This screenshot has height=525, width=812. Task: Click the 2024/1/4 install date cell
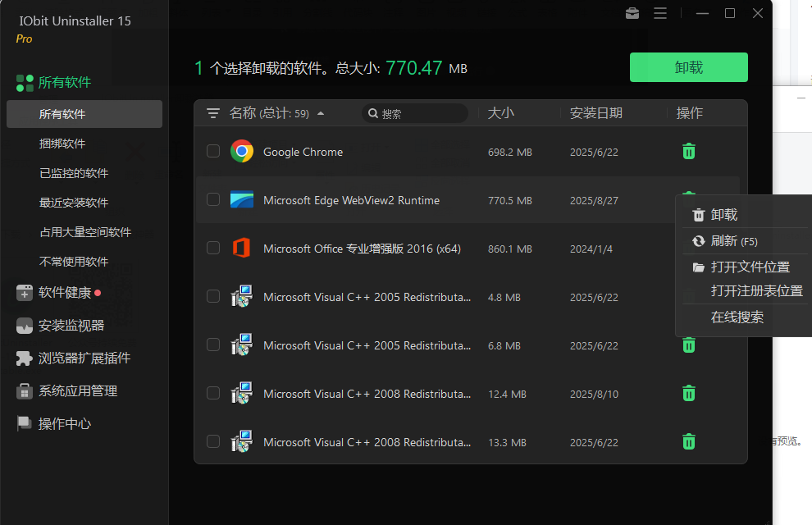click(x=591, y=249)
